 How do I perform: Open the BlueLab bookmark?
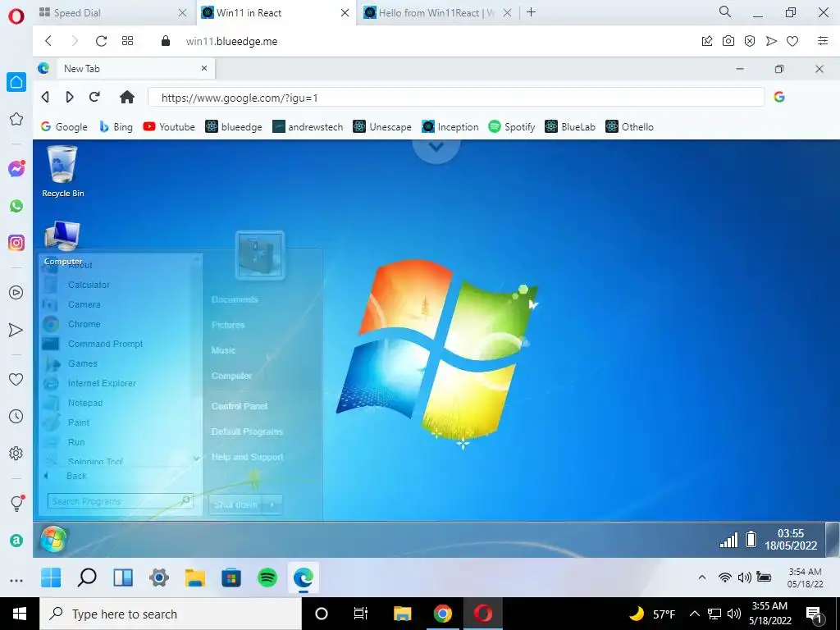pos(570,127)
